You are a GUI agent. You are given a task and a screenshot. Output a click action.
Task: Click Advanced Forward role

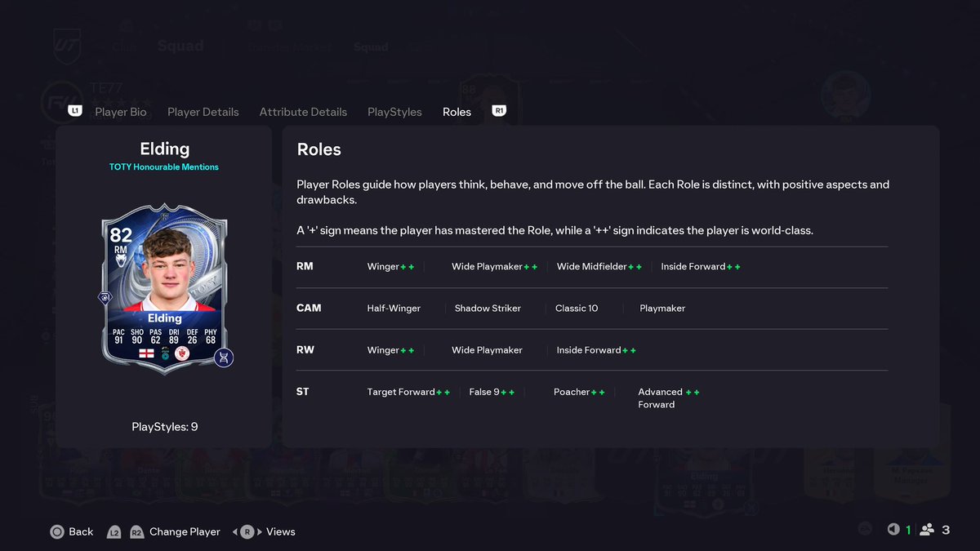point(669,398)
